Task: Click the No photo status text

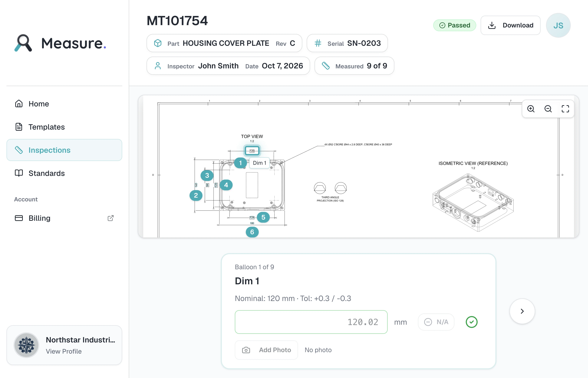Action: (x=318, y=350)
